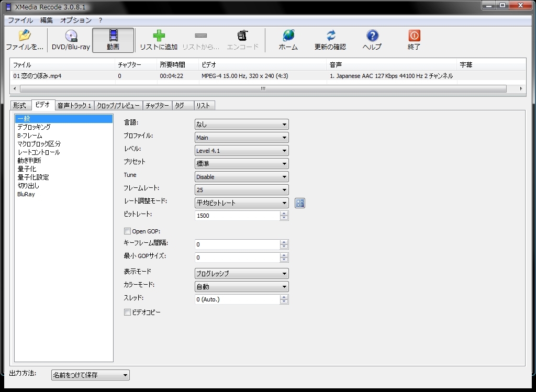536x392 pixels.
Task: Open the DVD/Blu-ray disc source icon
Action: coord(71,37)
